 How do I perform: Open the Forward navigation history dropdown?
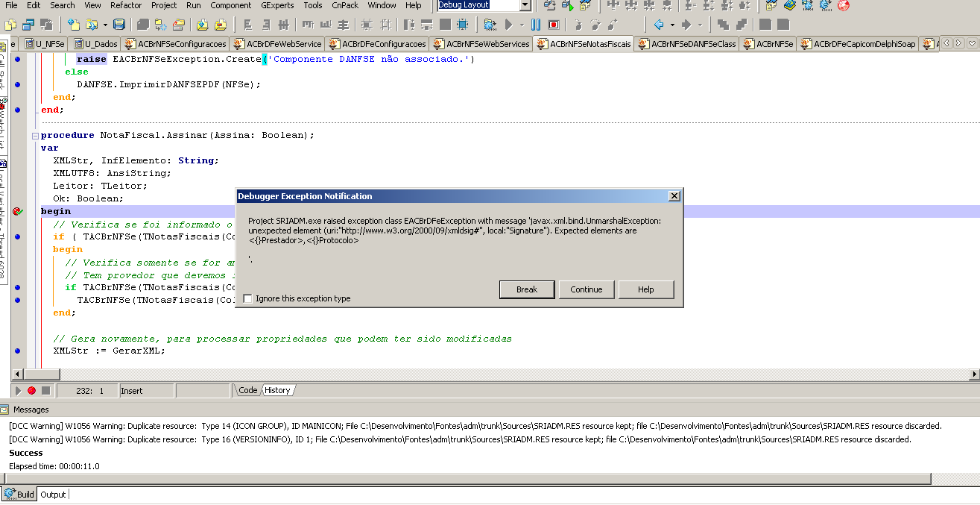point(700,25)
